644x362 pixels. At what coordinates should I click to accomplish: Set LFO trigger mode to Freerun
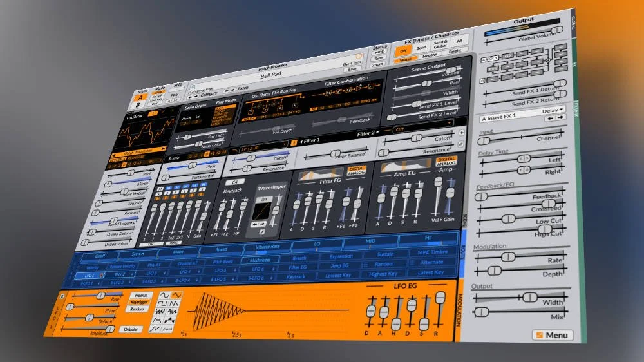click(141, 296)
